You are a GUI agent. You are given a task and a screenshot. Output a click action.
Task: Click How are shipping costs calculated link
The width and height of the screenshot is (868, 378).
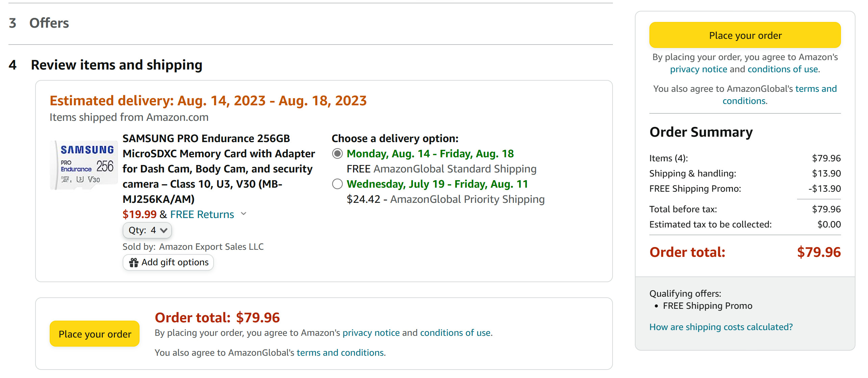[x=721, y=327]
